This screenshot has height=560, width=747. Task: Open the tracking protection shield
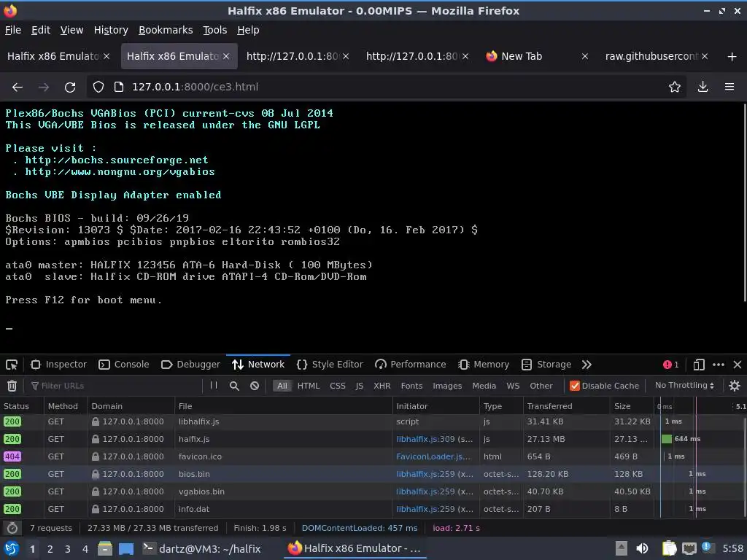98,87
